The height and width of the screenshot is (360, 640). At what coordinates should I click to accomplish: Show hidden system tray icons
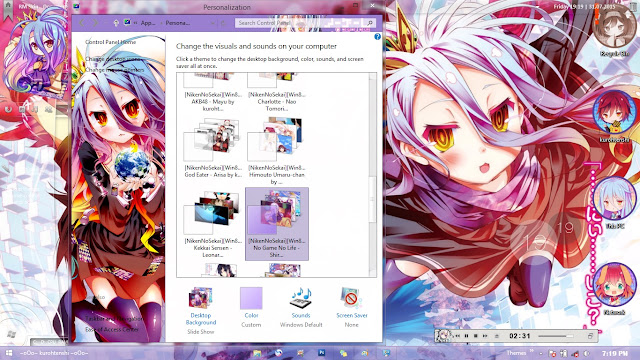(541, 353)
